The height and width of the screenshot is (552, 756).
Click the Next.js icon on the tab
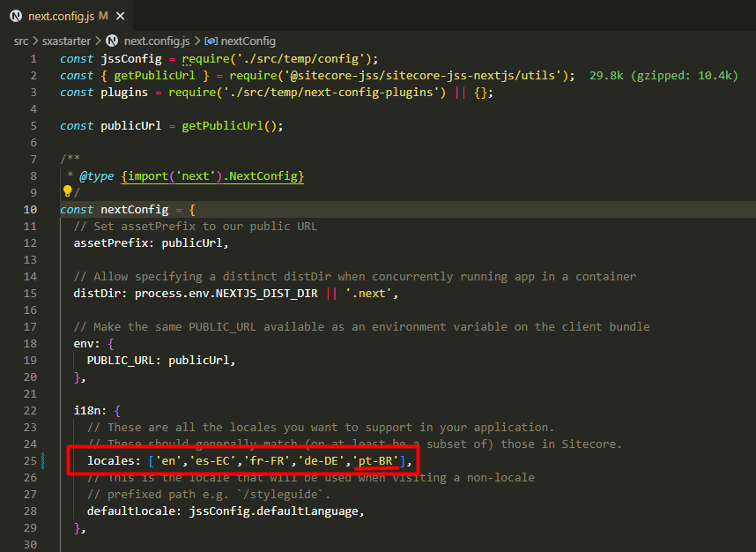16,16
